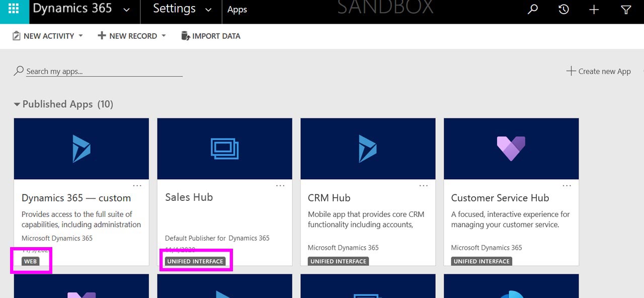This screenshot has width=644, height=298.
Task: Open advanced find filter icon
Action: click(x=626, y=10)
